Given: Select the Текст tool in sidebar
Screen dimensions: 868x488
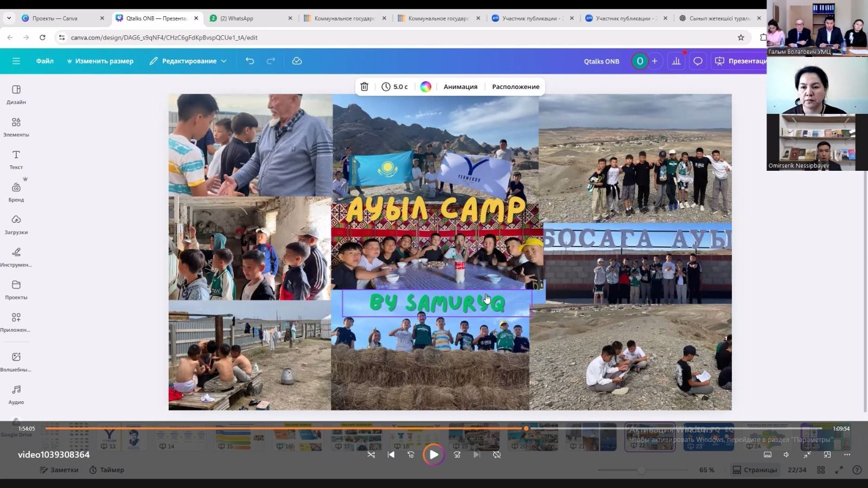Looking at the screenshot, I should pos(16,159).
